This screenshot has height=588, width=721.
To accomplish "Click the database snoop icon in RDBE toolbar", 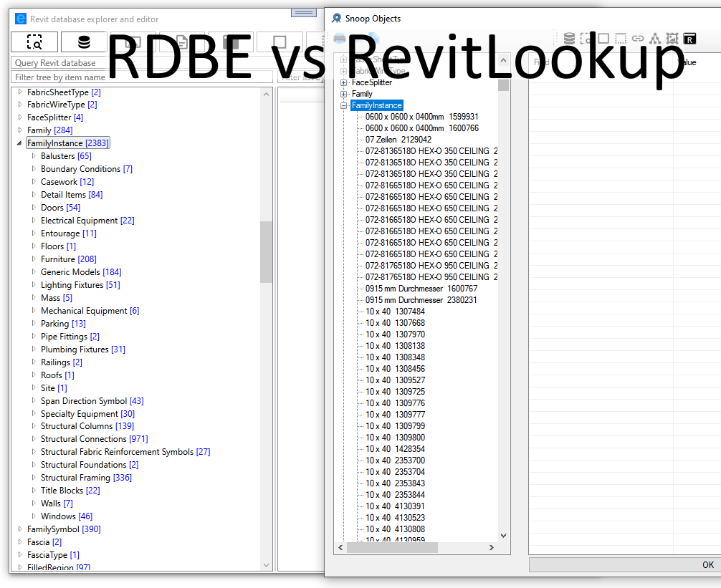I will pos(84,42).
